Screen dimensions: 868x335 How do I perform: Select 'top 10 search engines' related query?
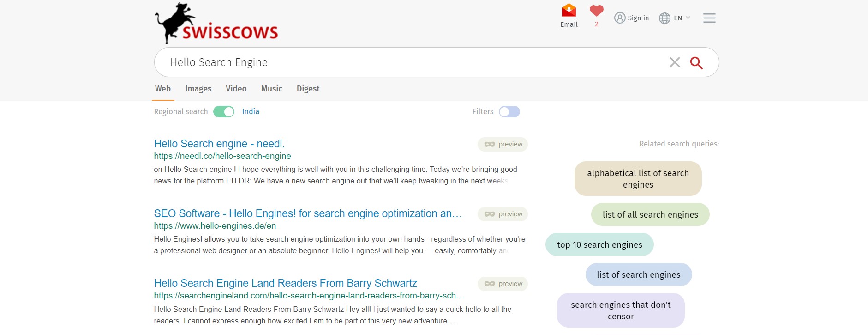[x=599, y=244]
